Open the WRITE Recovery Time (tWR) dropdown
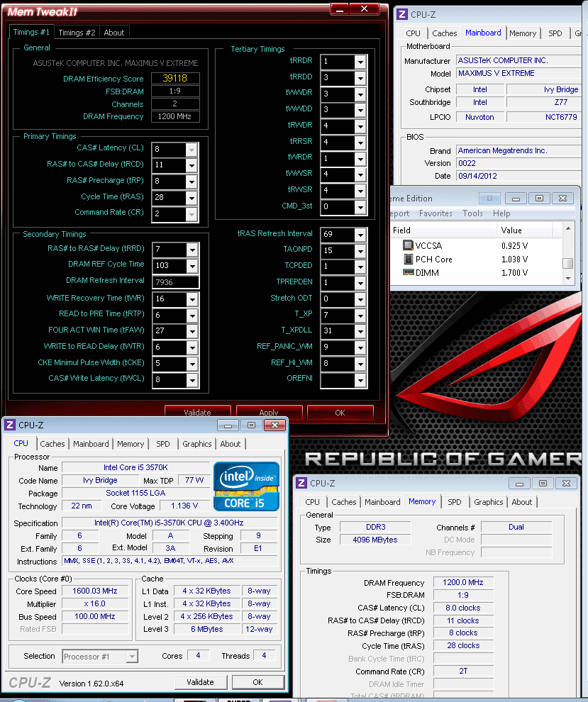588x702 pixels. point(192,299)
